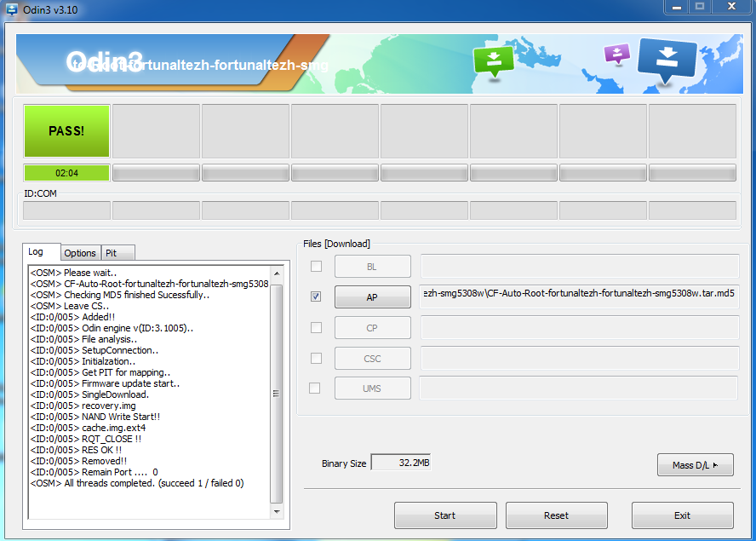756x541 pixels.
Task: Click the Binary Size 32.2MB field
Action: [x=401, y=463]
